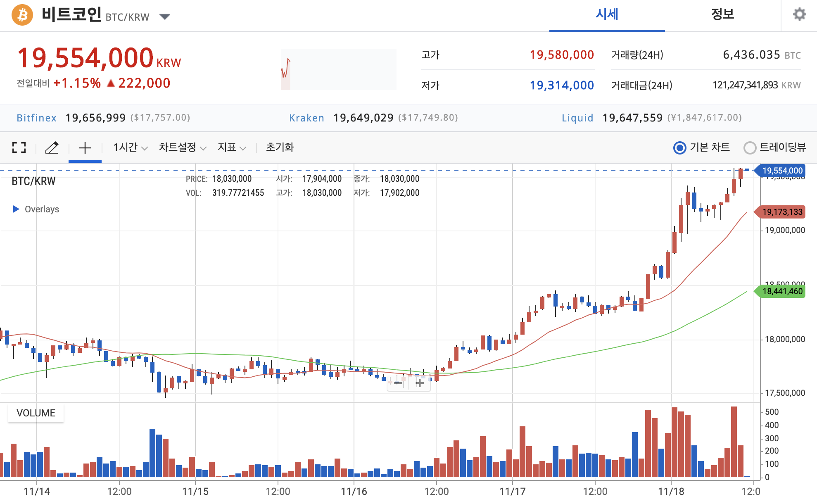The image size is (817, 504).
Task: Click the chart zoom-in plus button
Action: coord(420,383)
